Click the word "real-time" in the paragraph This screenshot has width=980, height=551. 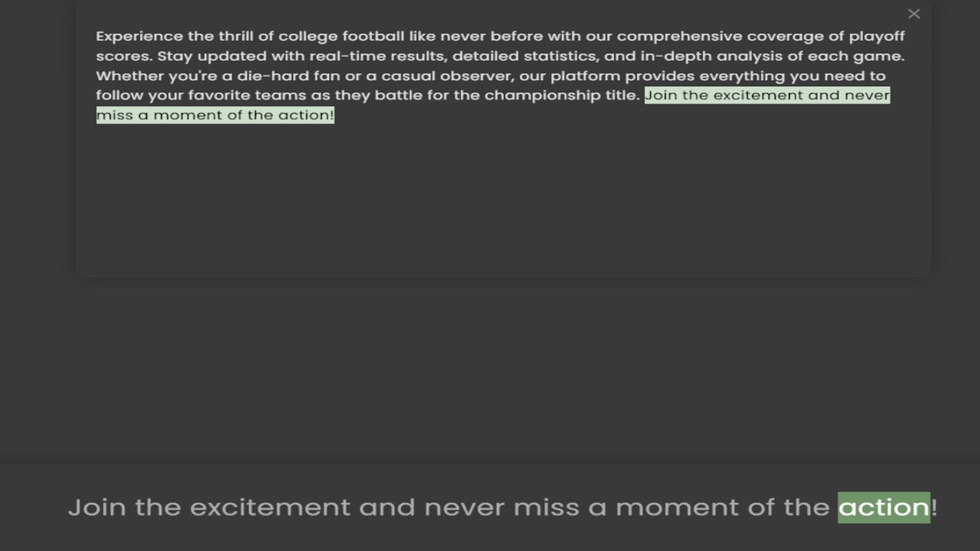pos(348,56)
